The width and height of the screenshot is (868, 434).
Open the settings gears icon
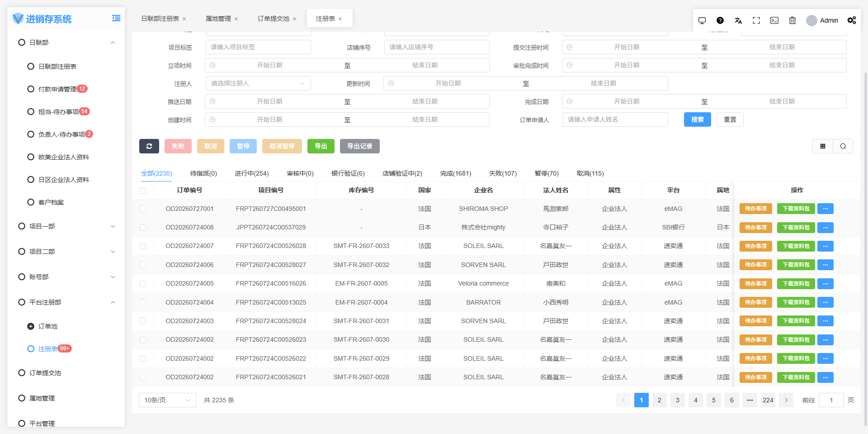click(x=852, y=20)
